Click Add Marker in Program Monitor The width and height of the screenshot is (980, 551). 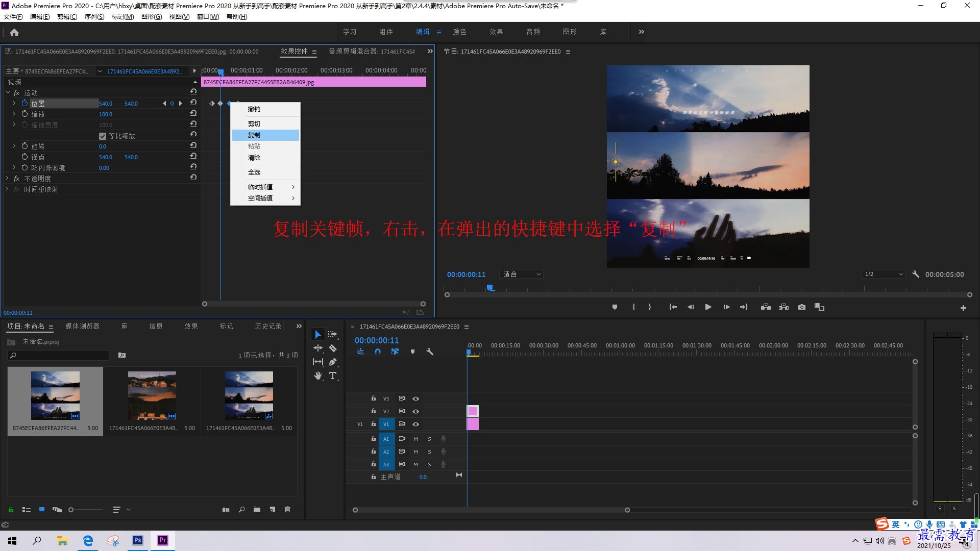(615, 307)
